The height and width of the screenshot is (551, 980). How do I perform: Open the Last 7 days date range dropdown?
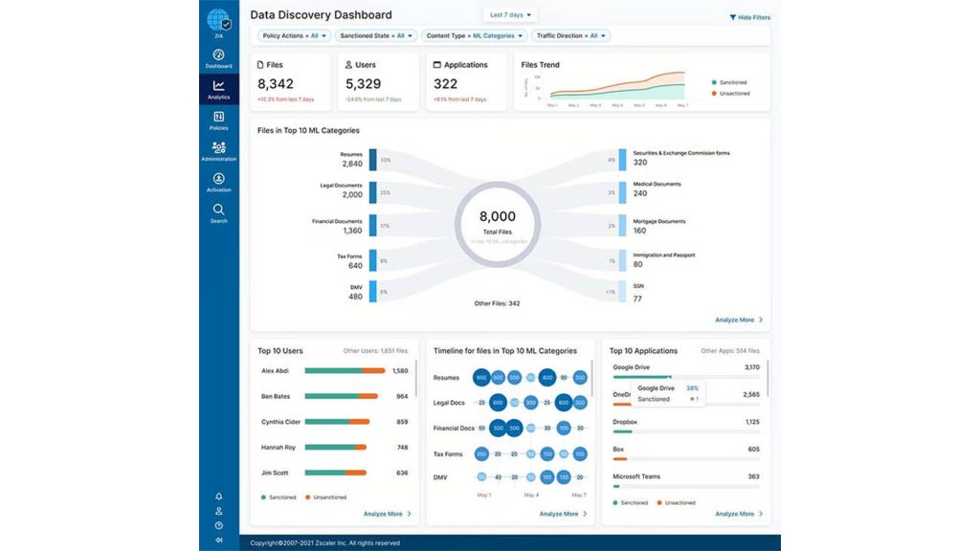click(510, 14)
